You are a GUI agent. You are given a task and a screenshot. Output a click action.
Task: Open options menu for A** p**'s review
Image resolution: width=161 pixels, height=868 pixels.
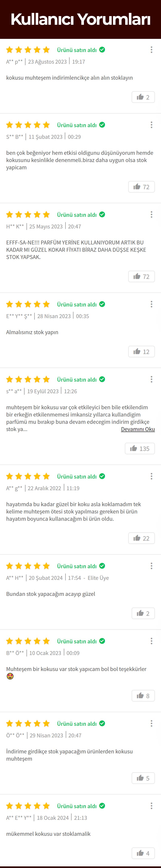[x=152, y=50]
